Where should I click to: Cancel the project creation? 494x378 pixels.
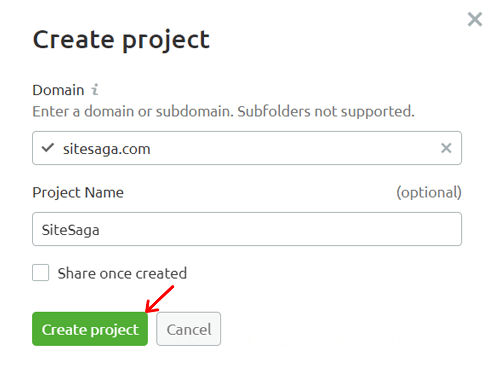click(189, 329)
